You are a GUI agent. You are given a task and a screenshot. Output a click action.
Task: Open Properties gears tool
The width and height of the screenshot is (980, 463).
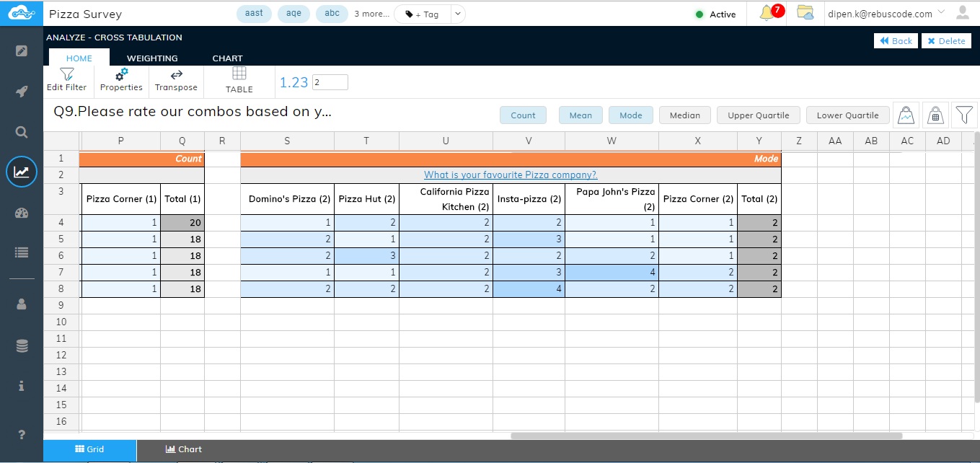coord(121,79)
